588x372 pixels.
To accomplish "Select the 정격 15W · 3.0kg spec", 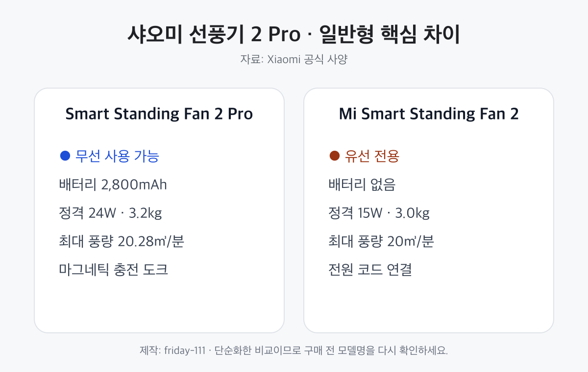I will [379, 213].
